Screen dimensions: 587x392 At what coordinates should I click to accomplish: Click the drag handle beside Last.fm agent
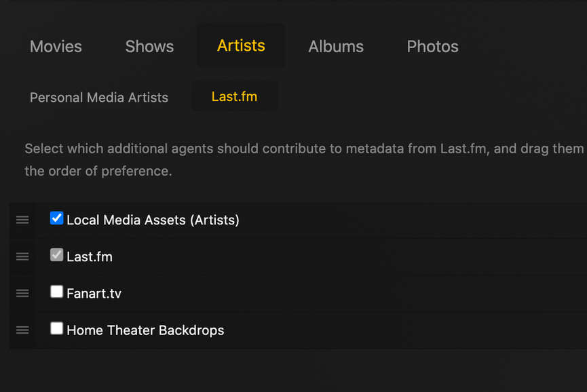click(22, 256)
